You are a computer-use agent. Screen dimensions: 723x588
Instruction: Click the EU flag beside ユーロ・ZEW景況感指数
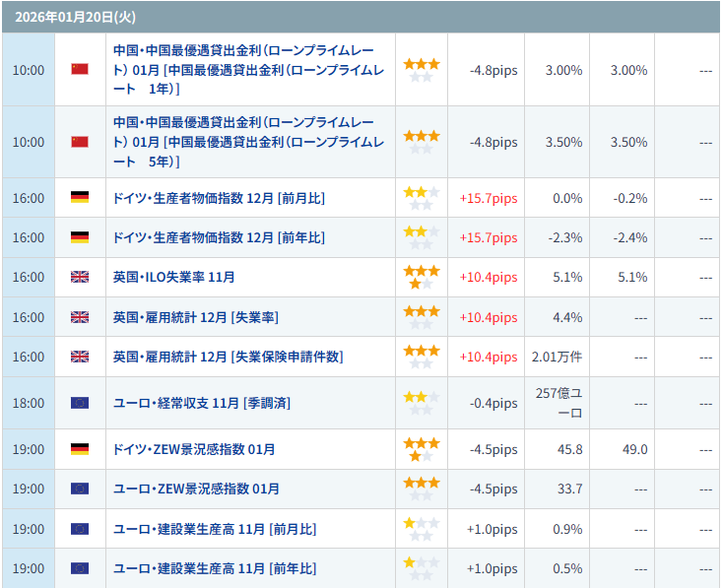80,489
